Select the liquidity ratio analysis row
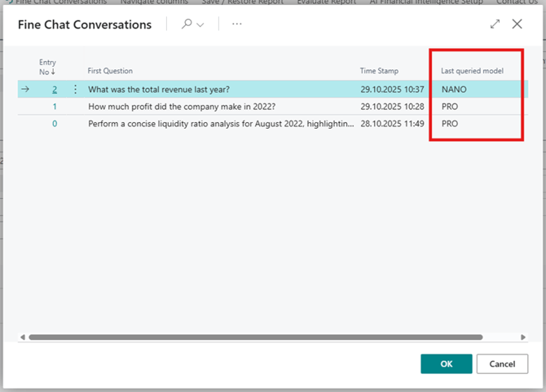This screenshot has width=546, height=392. click(220, 124)
